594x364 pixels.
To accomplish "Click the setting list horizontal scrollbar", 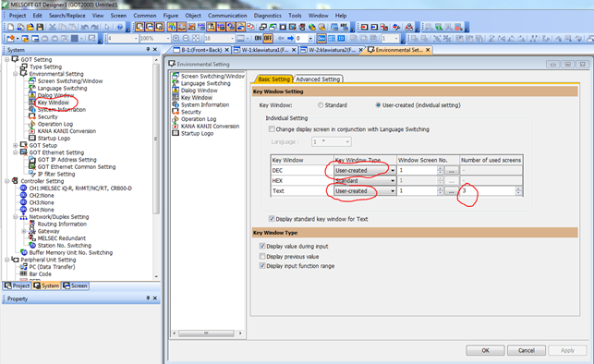I will pos(206,334).
